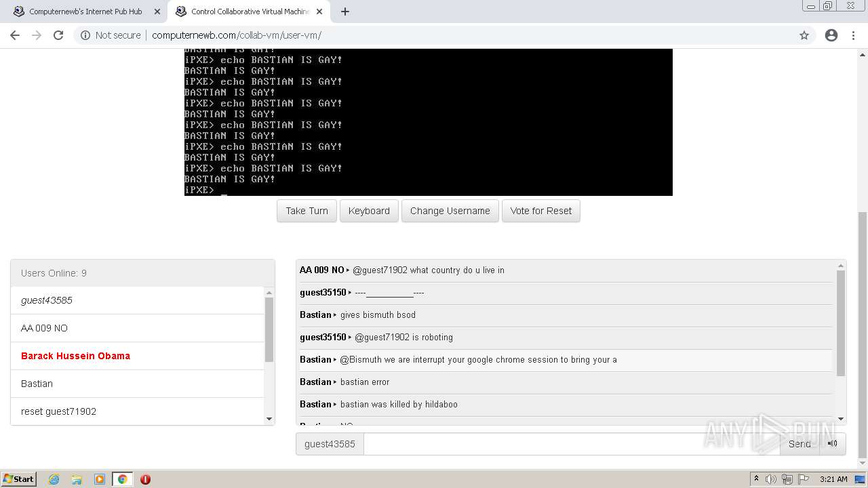Screen dimensions: 868x488
Task: Select user Barack Hussein Obama
Action: point(137,356)
